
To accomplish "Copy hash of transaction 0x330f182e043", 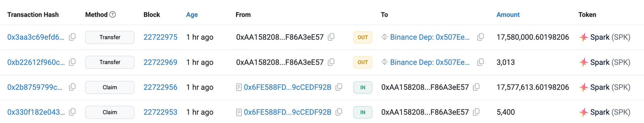I will pos(72,112).
